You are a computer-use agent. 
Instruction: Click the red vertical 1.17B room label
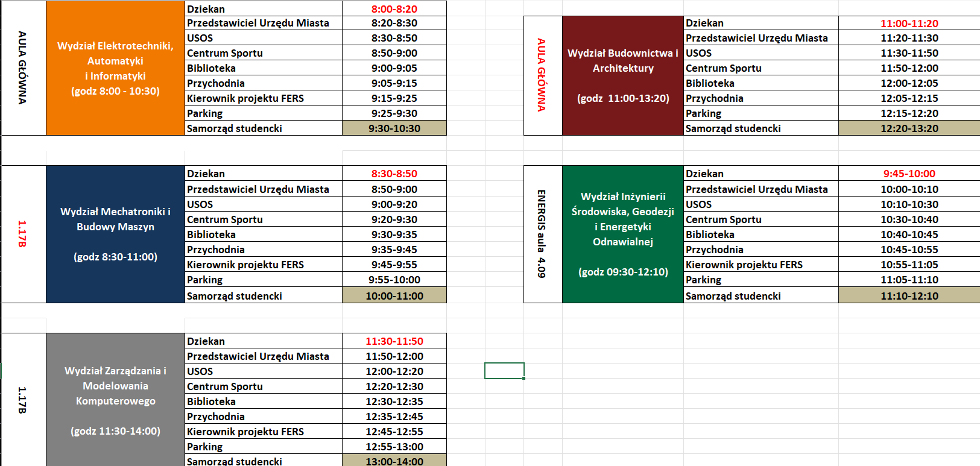[22, 234]
